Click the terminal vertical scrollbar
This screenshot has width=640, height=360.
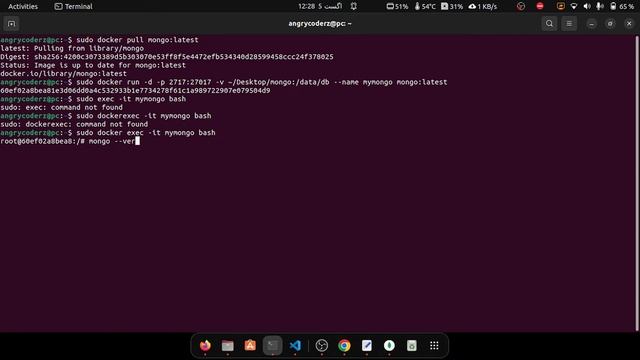click(x=637, y=183)
